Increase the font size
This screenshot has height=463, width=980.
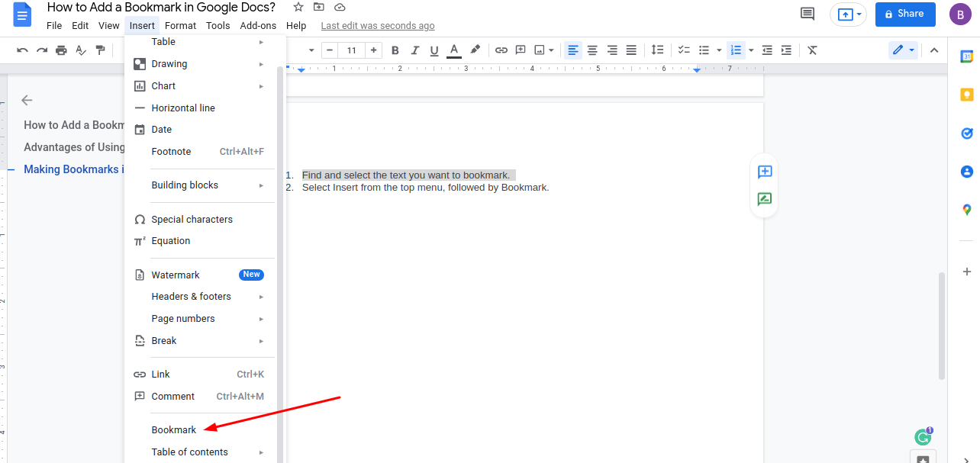(373, 50)
